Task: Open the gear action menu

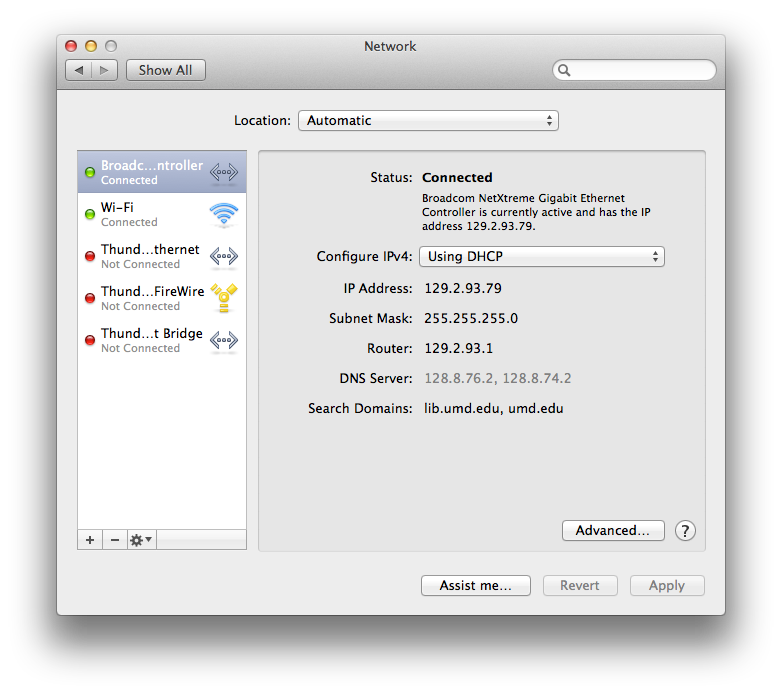Action: coord(141,540)
